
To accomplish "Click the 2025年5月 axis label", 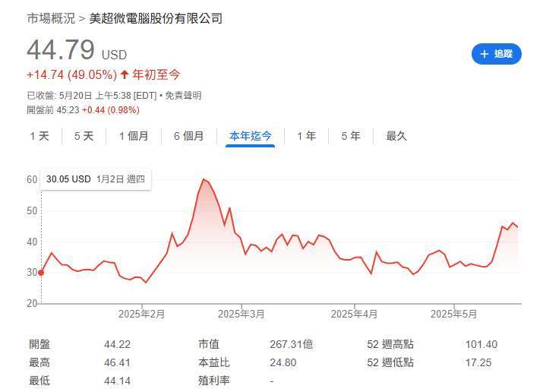I will pos(453,314).
